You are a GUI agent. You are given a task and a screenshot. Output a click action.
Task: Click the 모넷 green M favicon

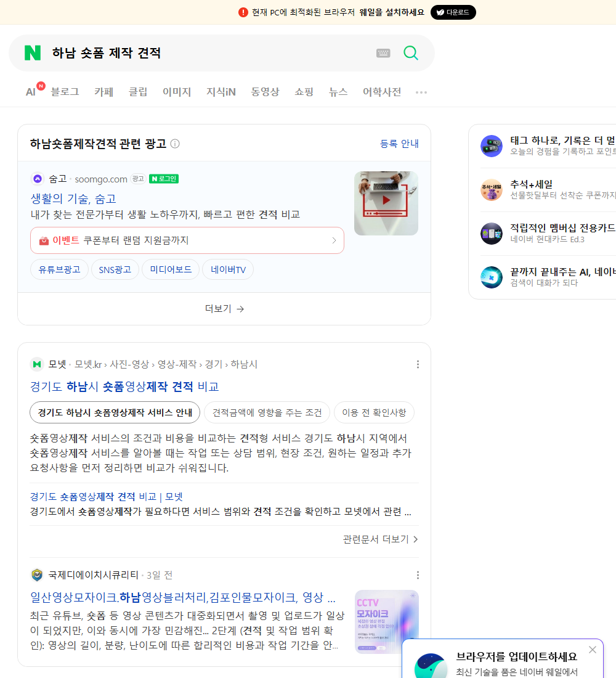[x=37, y=364]
